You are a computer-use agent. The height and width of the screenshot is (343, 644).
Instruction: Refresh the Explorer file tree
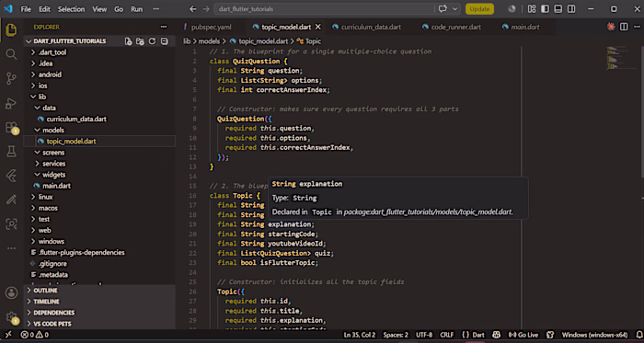pyautogui.click(x=152, y=41)
